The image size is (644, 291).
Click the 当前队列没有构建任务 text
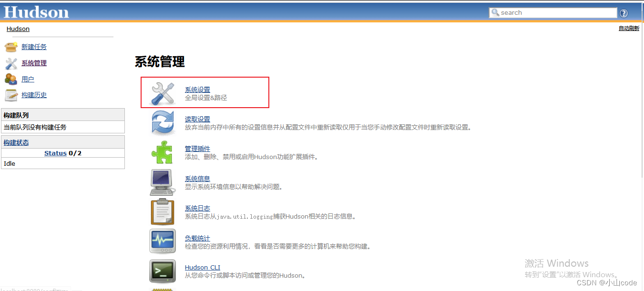35,127
